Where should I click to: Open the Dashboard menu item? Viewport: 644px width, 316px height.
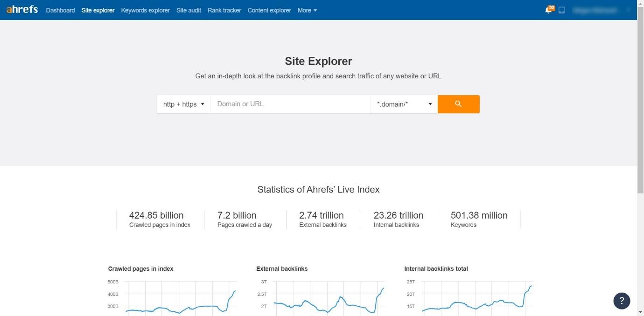(60, 10)
